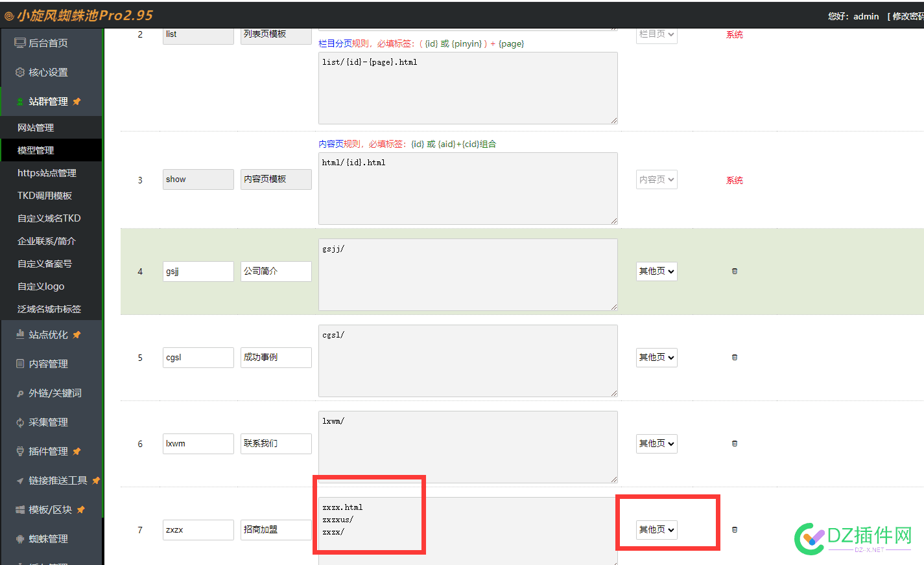Delete the cgsl model row
The image size is (924, 565).
735,358
